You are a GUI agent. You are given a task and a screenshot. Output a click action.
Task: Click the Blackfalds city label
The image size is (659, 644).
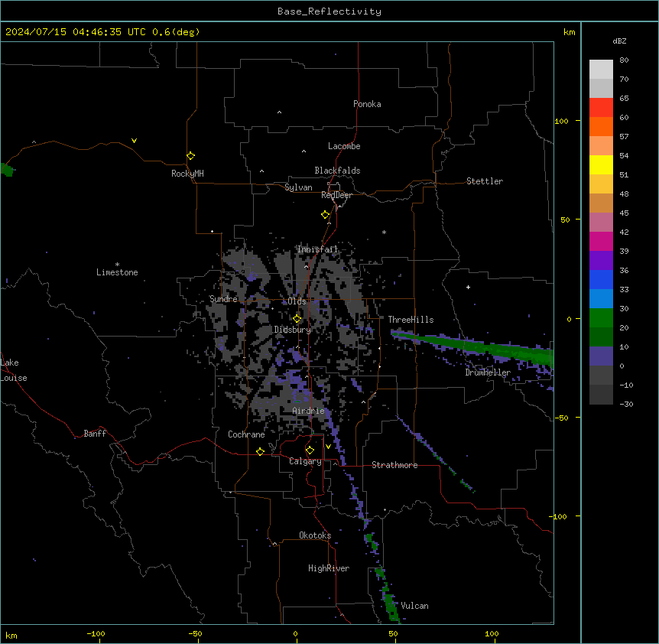point(337,171)
